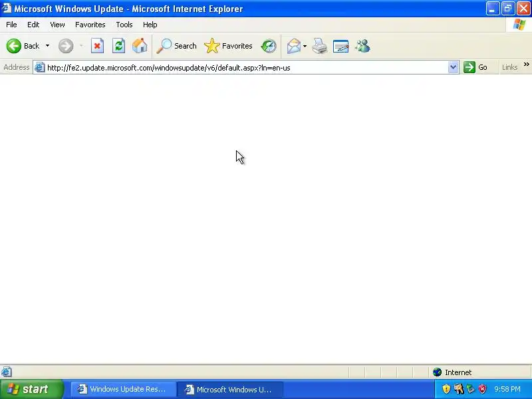
Task: Open the File menu
Action: pos(11,25)
